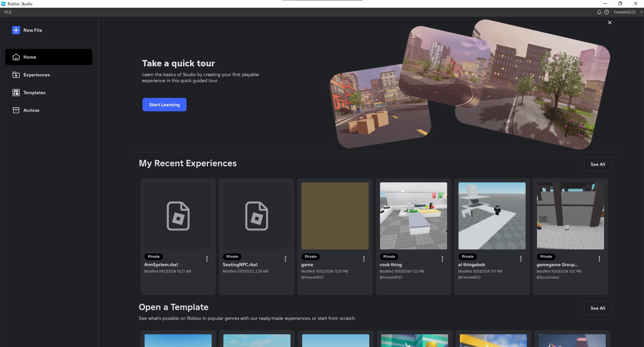The height and width of the screenshot is (347, 644).
Task: Open options menu for cook thing
Action: click(442, 258)
